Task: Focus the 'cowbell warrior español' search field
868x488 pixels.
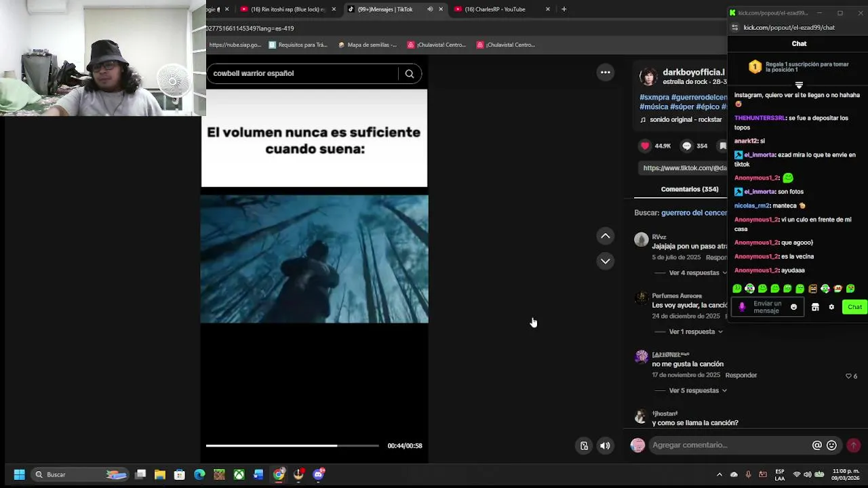Action: [x=304, y=73]
